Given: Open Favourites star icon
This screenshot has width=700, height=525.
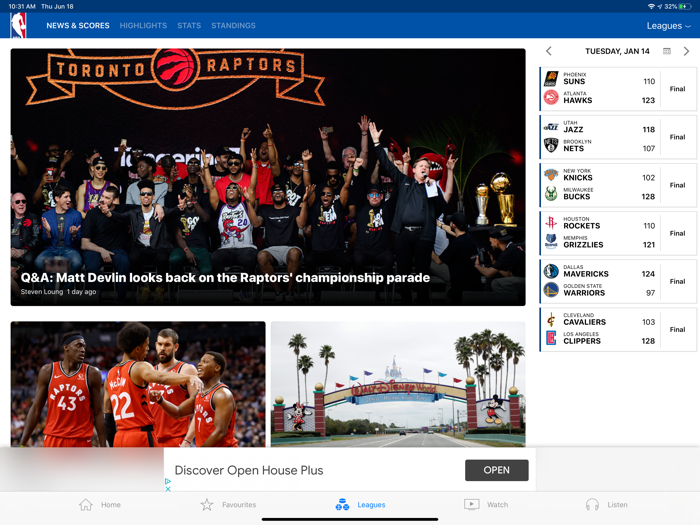Looking at the screenshot, I should tap(207, 505).
